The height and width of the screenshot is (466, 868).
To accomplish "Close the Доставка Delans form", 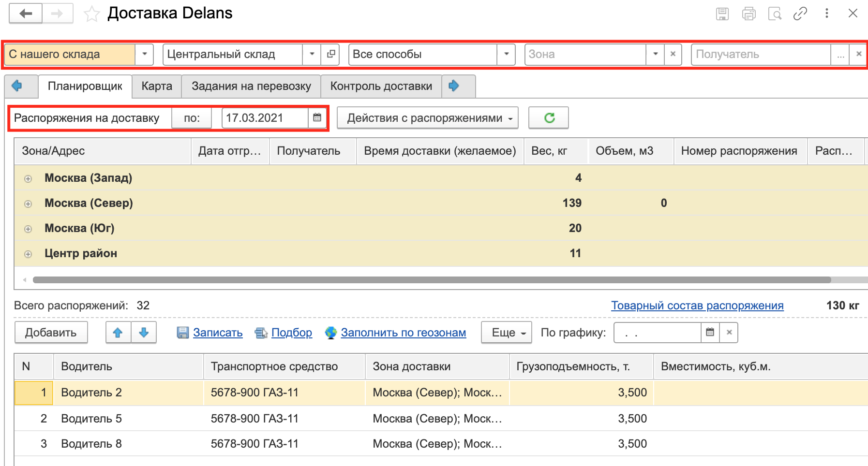I will coord(853,14).
